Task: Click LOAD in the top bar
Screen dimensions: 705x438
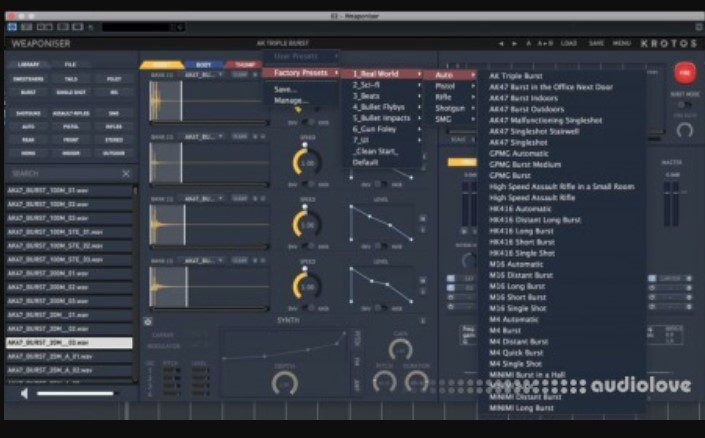Action: click(569, 44)
